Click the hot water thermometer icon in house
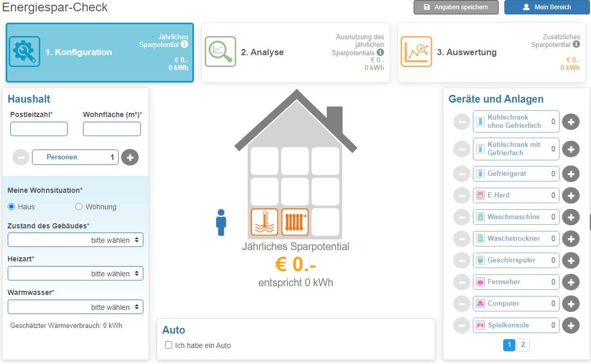This screenshot has height=364, width=591. pos(264,222)
